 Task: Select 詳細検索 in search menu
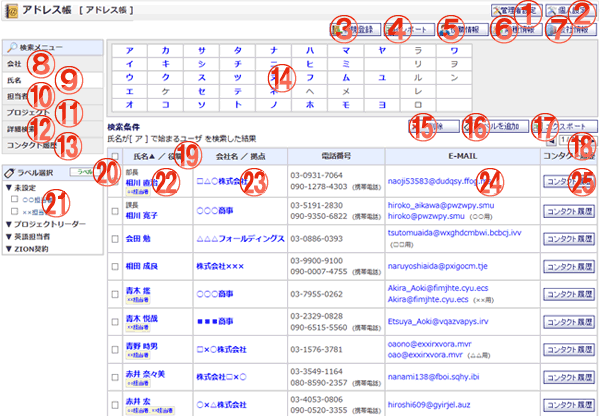coord(52,129)
